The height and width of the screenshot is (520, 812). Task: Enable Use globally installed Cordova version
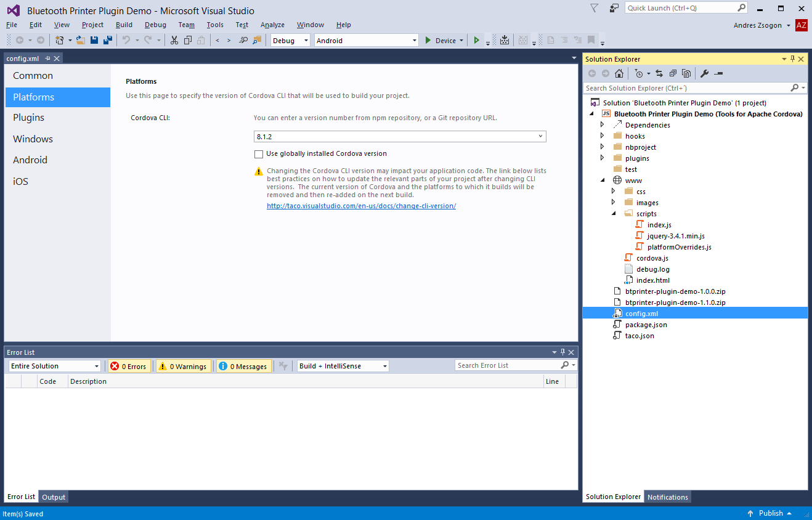pos(259,154)
